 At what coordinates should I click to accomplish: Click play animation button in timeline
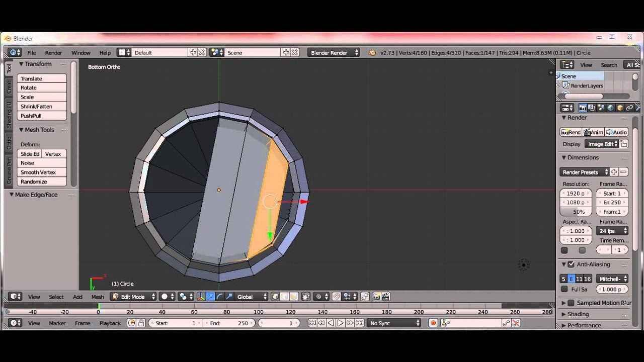pos(340,323)
